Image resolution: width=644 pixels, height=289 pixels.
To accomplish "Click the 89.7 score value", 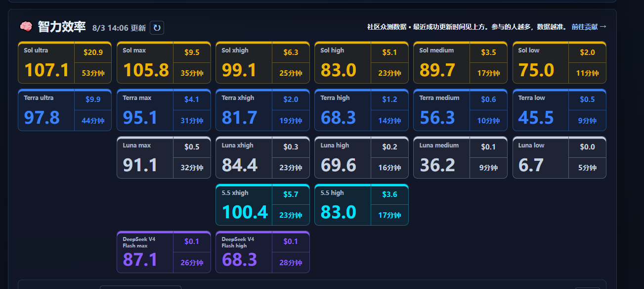I will point(437,70).
